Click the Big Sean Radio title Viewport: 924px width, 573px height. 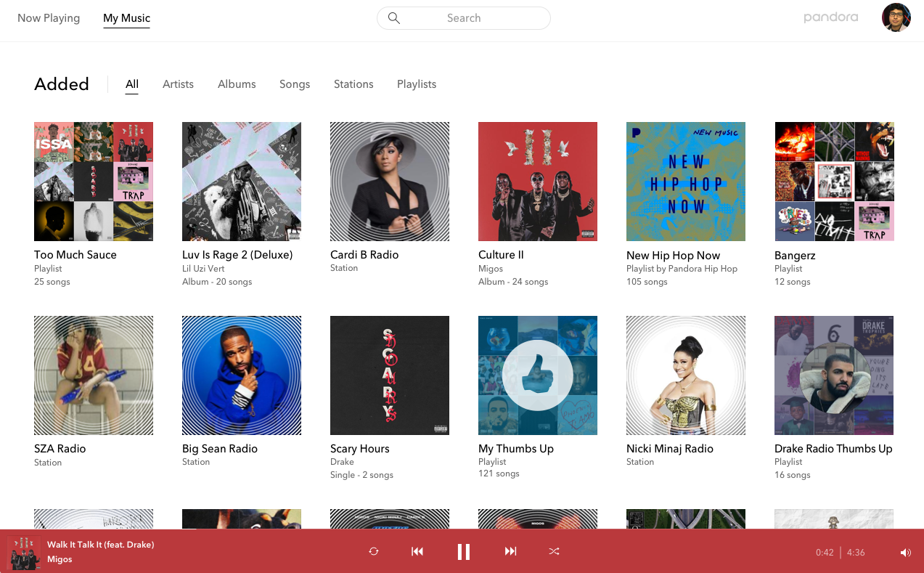pos(220,449)
